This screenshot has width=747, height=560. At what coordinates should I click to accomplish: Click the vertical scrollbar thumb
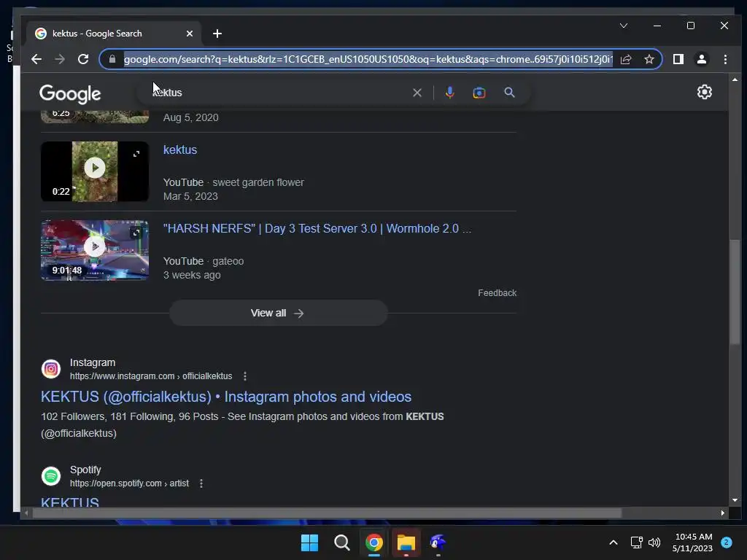pos(735,292)
